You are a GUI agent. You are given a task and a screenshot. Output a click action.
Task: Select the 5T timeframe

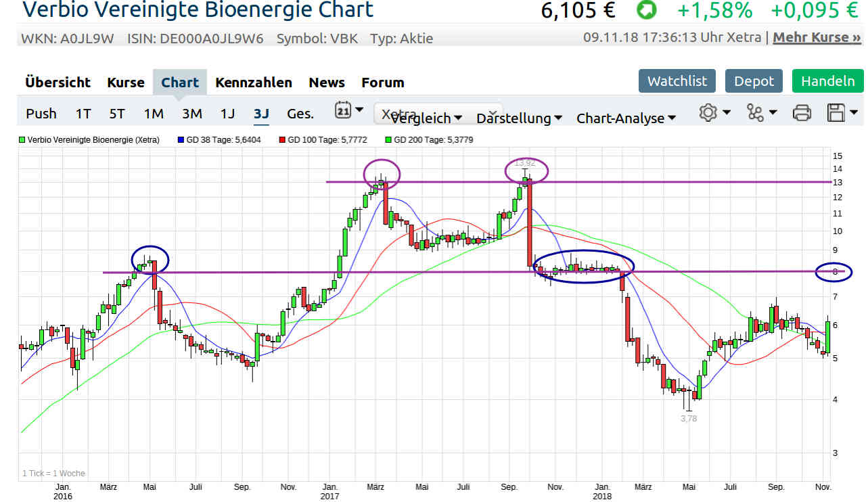coord(117,113)
